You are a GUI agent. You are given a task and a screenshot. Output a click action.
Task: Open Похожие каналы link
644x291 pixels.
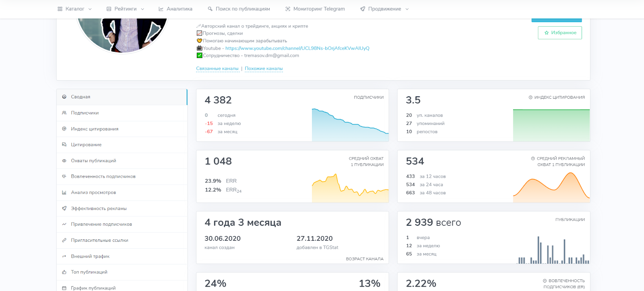pyautogui.click(x=264, y=69)
